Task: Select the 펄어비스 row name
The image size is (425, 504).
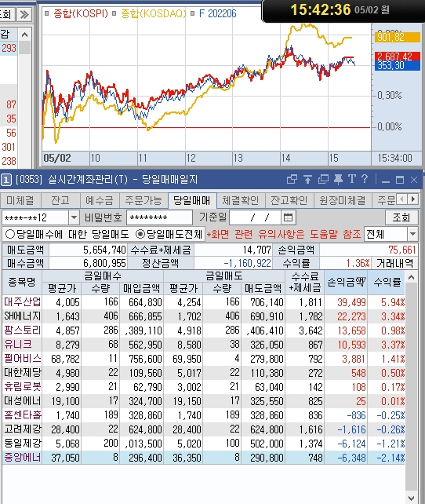Action: coord(22,359)
